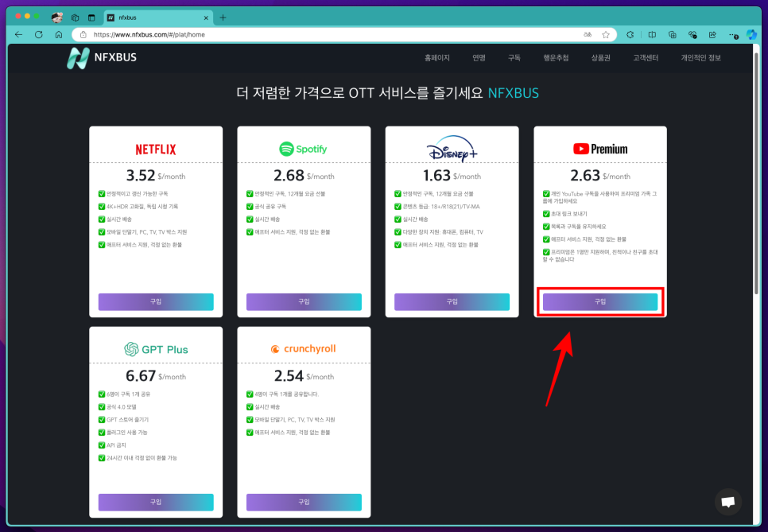Open the Copilot sidebar icon
The height and width of the screenshot is (532, 768).
(x=751, y=35)
